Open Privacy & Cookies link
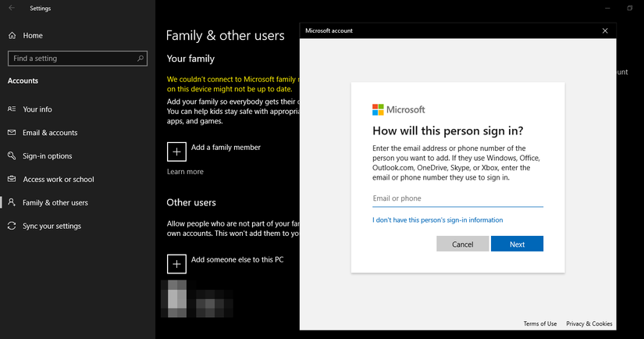Viewport: 644px width, 339px height. point(589,323)
